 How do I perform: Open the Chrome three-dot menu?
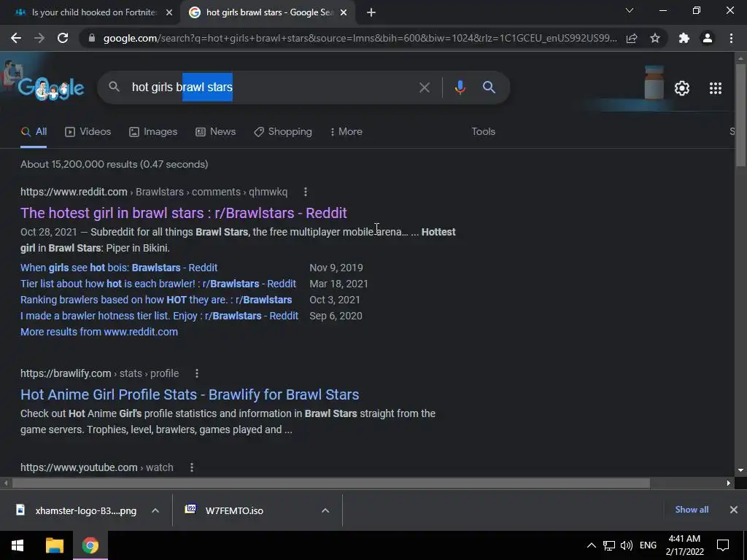(x=731, y=38)
